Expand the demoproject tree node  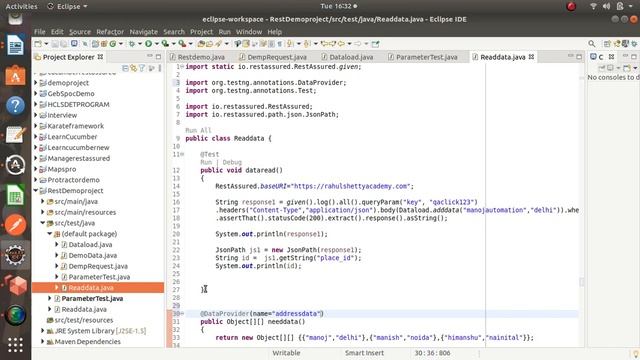(x=36, y=83)
